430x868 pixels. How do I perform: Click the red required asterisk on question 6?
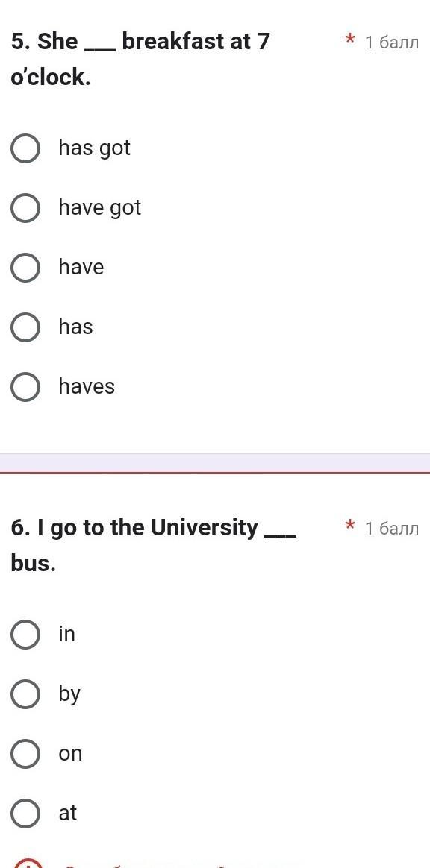pos(349,526)
